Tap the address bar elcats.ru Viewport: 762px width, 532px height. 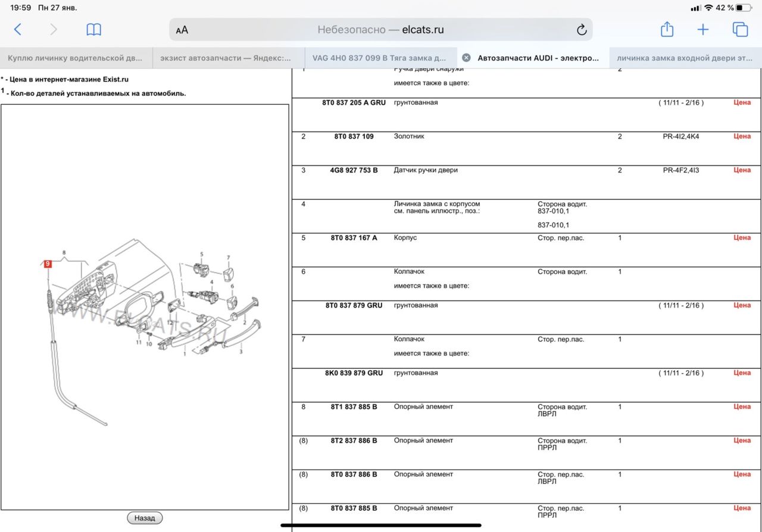coord(381,30)
